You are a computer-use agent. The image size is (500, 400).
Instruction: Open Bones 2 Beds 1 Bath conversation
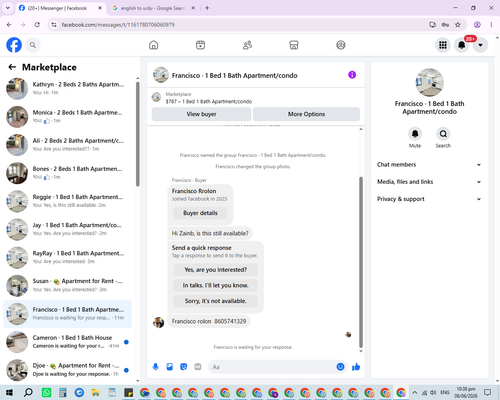coord(68,173)
